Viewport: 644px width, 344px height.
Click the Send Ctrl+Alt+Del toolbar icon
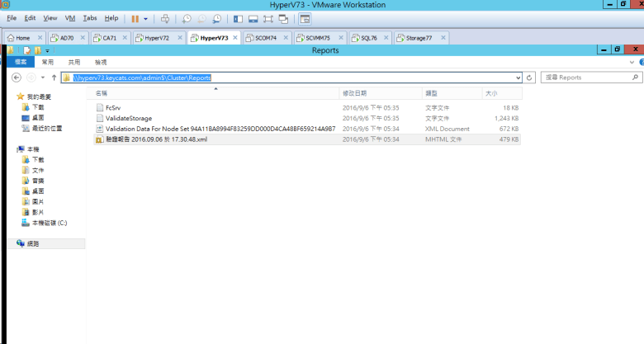[x=165, y=18]
